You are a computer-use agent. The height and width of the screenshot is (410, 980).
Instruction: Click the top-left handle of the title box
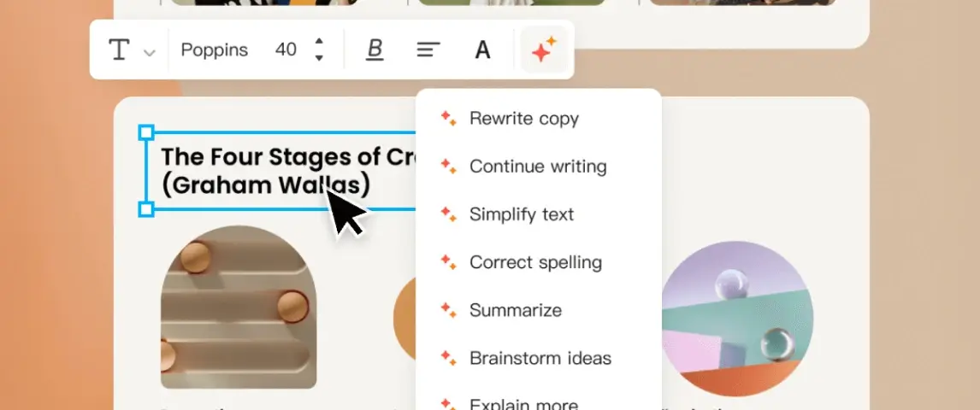[x=146, y=132]
